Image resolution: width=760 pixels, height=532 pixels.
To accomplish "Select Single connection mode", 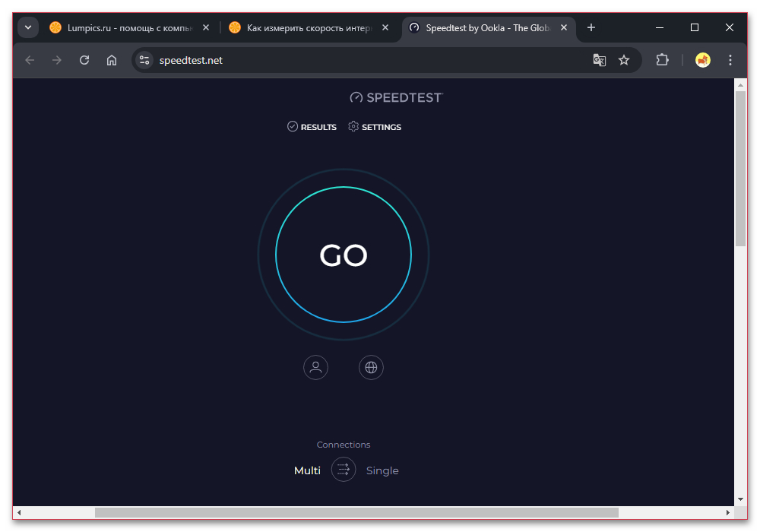I will click(382, 470).
